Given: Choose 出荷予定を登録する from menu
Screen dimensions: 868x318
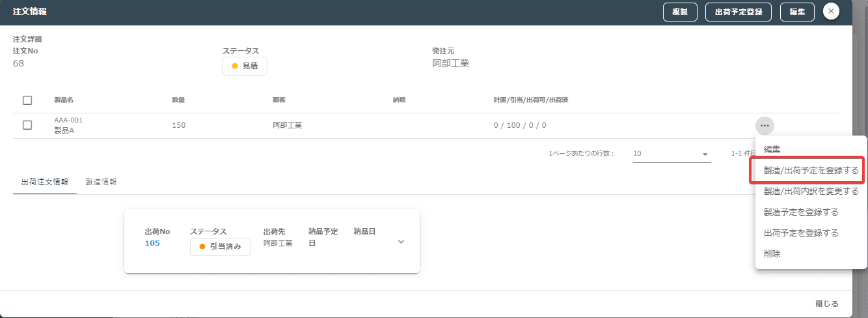Looking at the screenshot, I should (811, 233).
